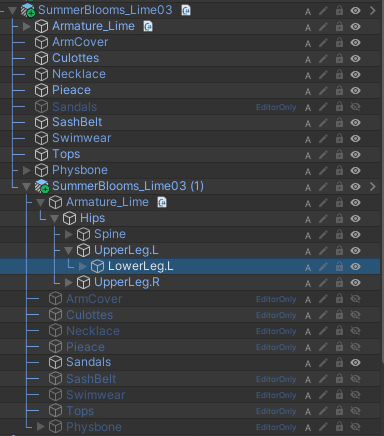The height and width of the screenshot is (436, 384).
Task: Click the lock icon on the EditorOnly Physbone row
Action: pos(339,426)
